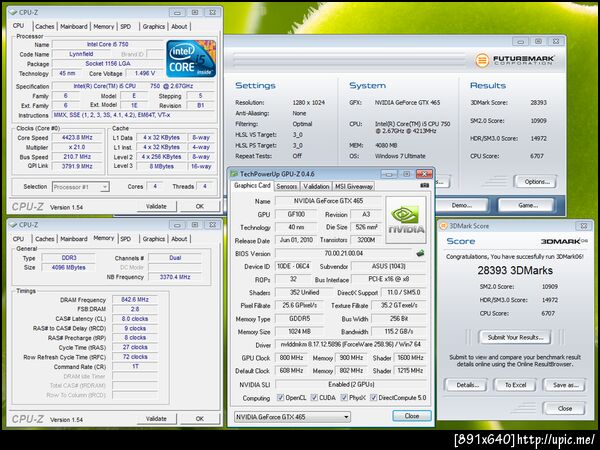Viewport: 600px width, 450px height.
Task: Click the Game button in 3DMark
Action: coord(527,205)
